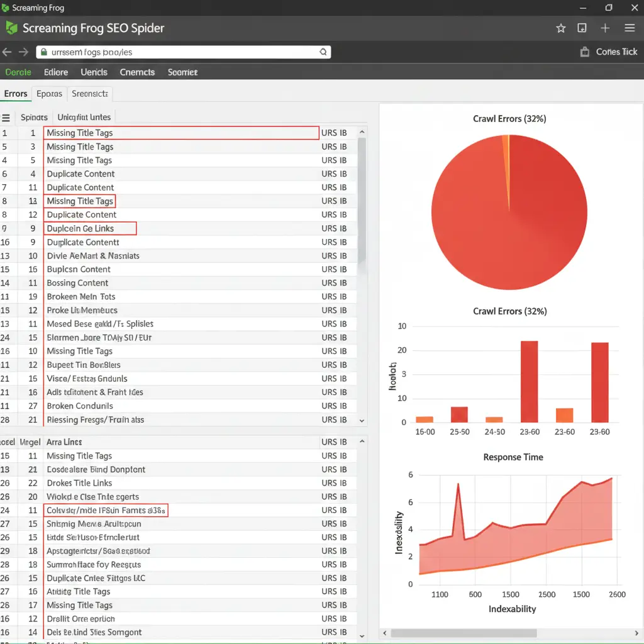
Task: Click the search magnifier in URL bar
Action: tap(323, 52)
